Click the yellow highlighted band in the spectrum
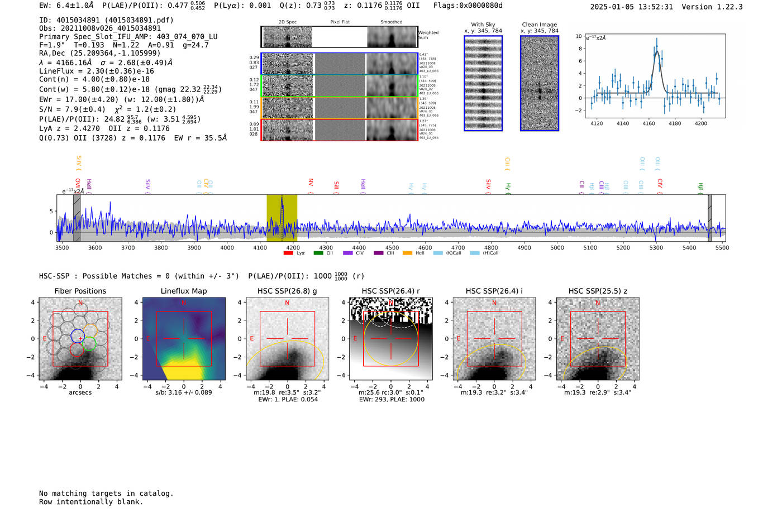This screenshot has height=532, width=782. (x=282, y=218)
